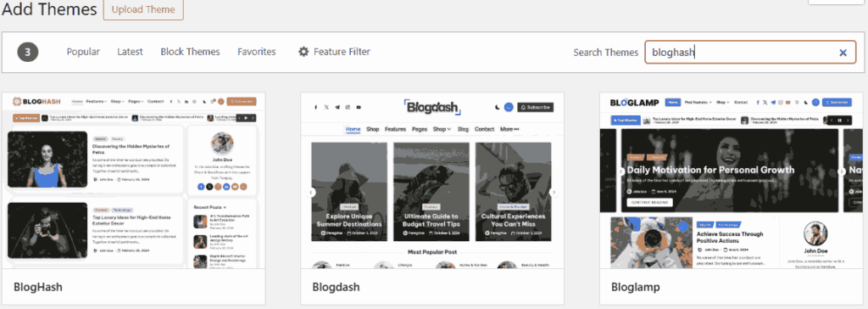Click the Upload Theme button

pyautogui.click(x=143, y=9)
